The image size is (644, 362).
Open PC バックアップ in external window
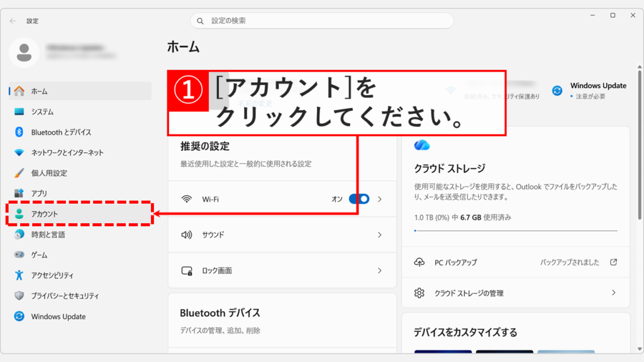click(516, 263)
